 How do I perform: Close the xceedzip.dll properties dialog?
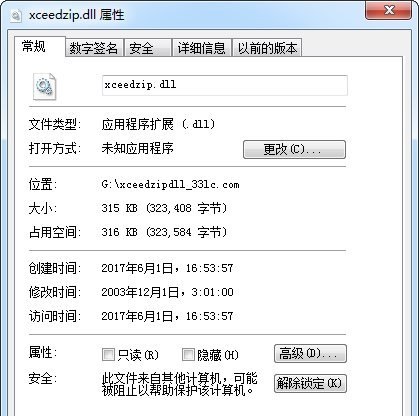click(x=388, y=10)
